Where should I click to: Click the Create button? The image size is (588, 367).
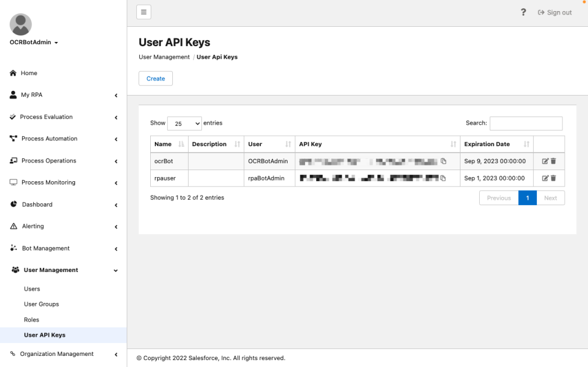[x=155, y=78]
